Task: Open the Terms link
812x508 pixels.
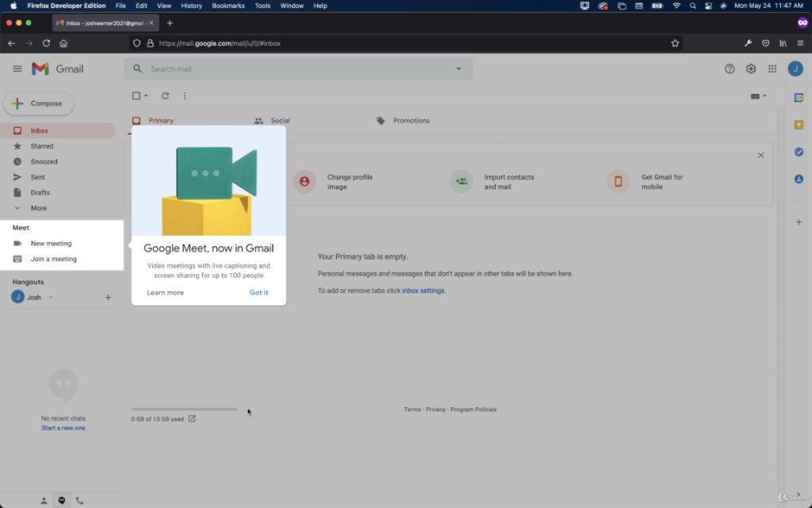Action: [412, 410]
